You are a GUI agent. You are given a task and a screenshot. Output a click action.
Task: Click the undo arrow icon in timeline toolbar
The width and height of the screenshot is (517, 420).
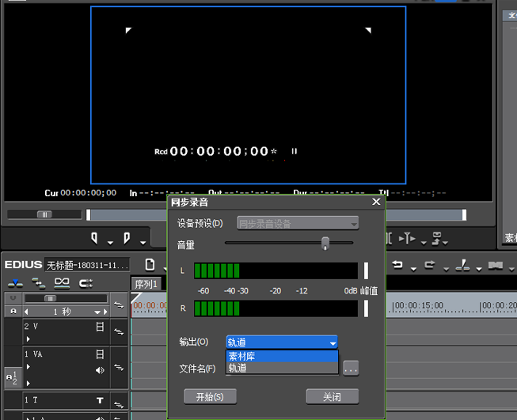pos(397,264)
